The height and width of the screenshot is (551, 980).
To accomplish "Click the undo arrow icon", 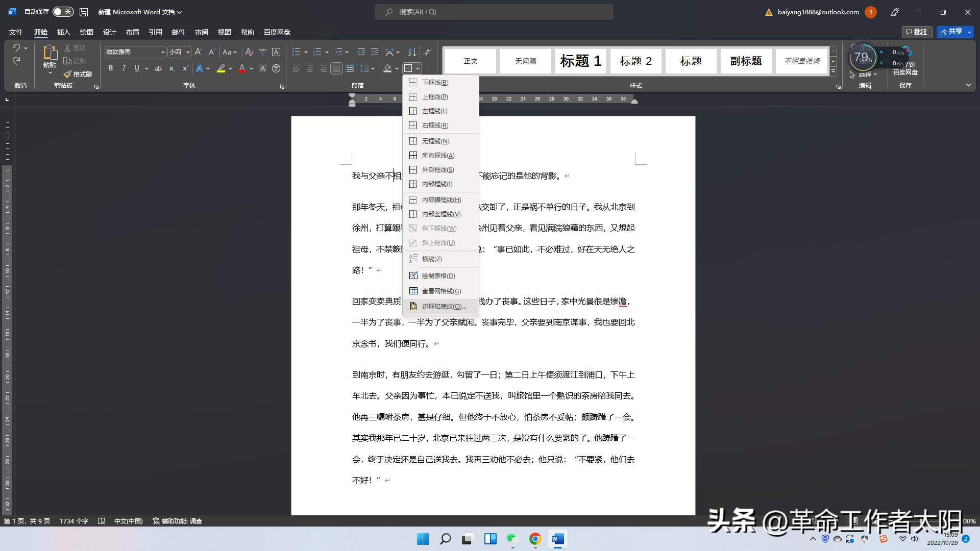I will [x=16, y=48].
